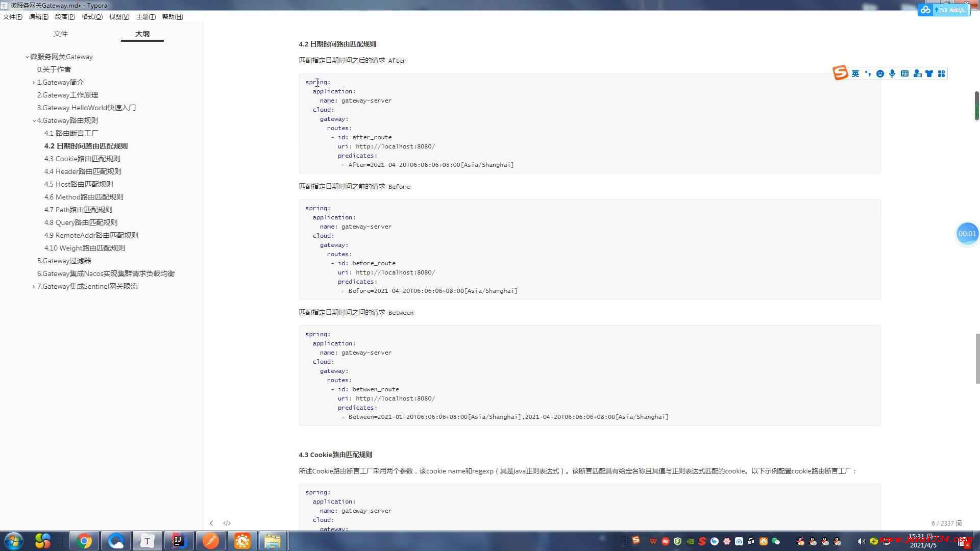Go to 5.Gateway过滤器 in outline
This screenshot has height=551, width=980.
tap(64, 261)
